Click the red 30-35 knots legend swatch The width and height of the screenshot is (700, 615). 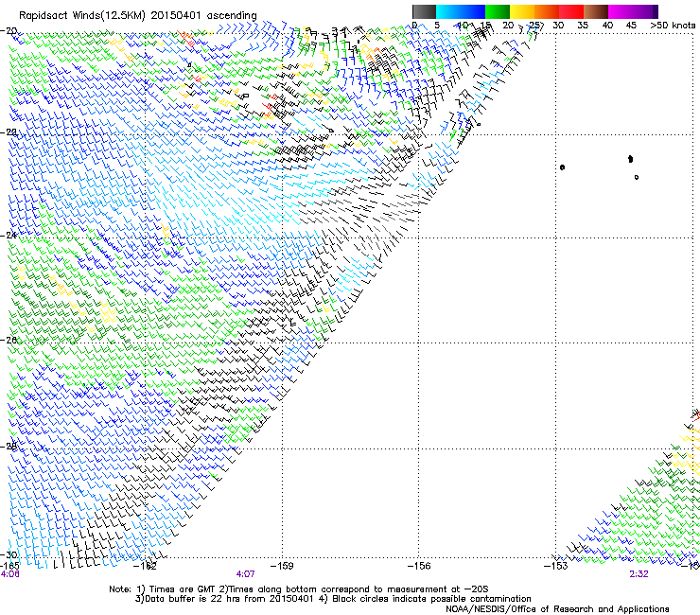click(571, 11)
